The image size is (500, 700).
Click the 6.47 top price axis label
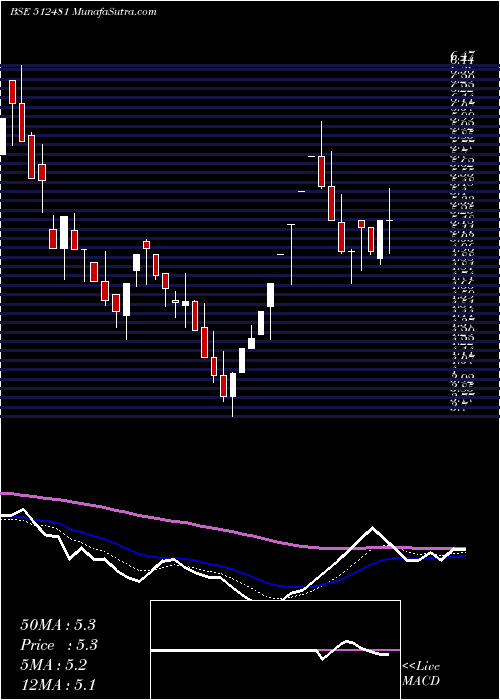click(x=462, y=56)
